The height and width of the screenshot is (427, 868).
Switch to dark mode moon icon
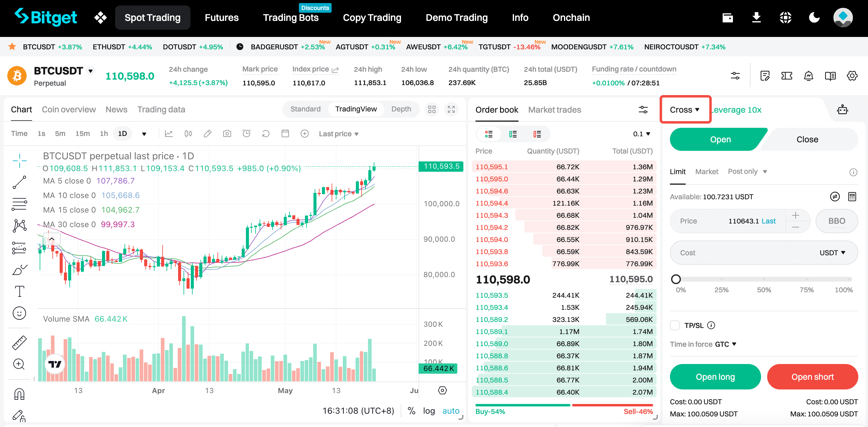pyautogui.click(x=814, y=18)
